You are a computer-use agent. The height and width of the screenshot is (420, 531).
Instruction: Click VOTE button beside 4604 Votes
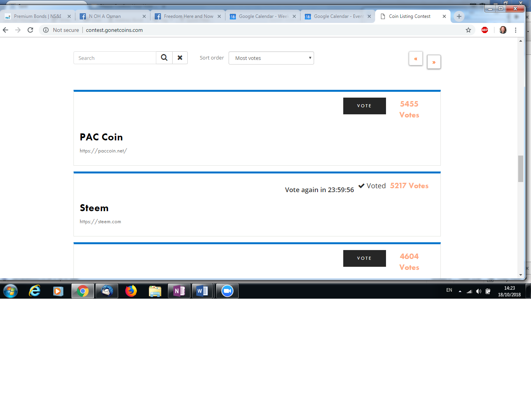tap(365, 258)
